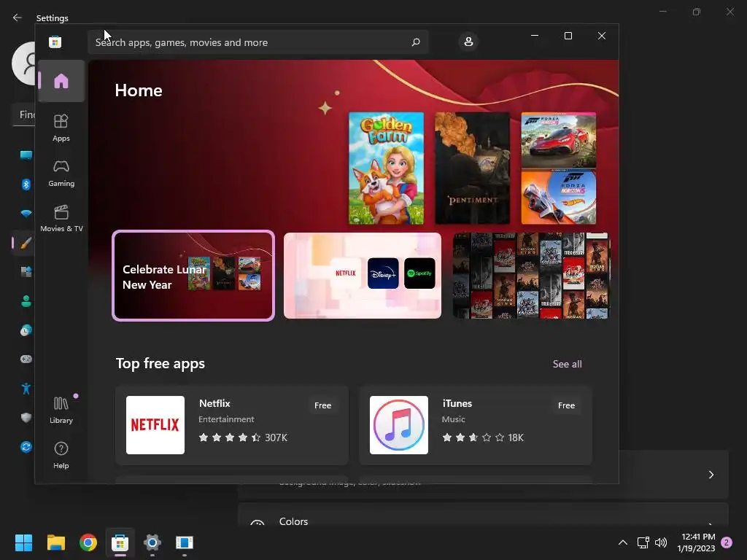Open Apps section in Store sidebar
Image resolution: width=747 pixels, height=560 pixels.
(61, 128)
